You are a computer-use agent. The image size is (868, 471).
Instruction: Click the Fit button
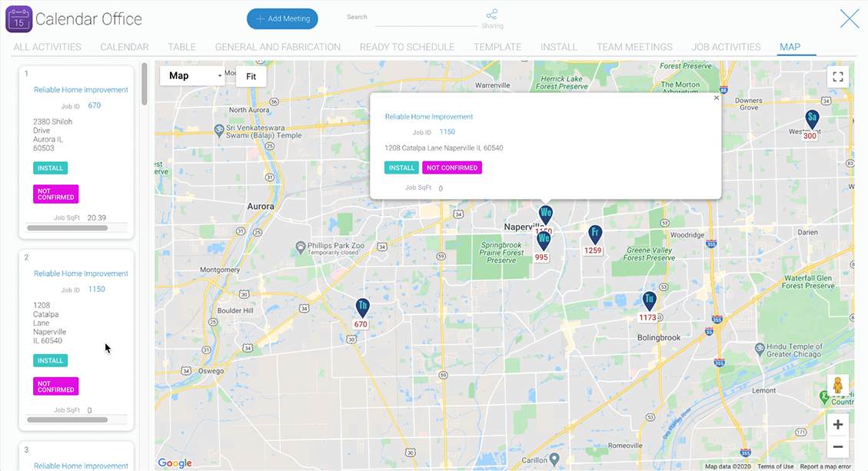(251, 76)
